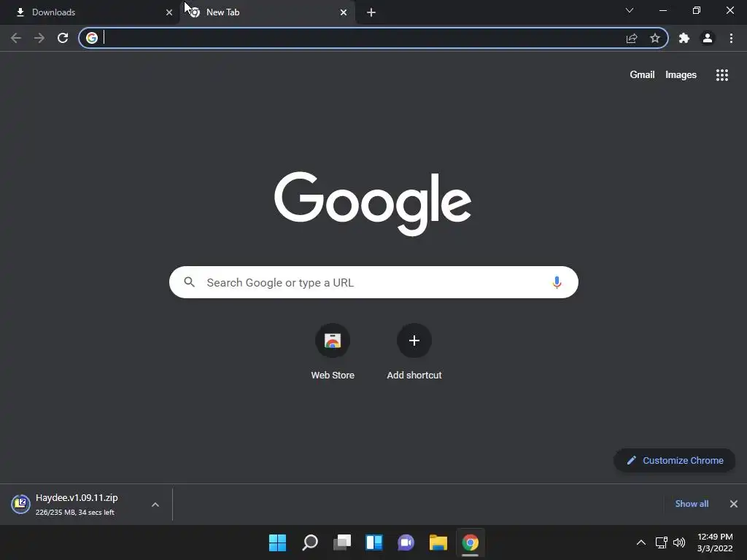Start voice search with the microphone icon
747x560 pixels.
pos(557,282)
